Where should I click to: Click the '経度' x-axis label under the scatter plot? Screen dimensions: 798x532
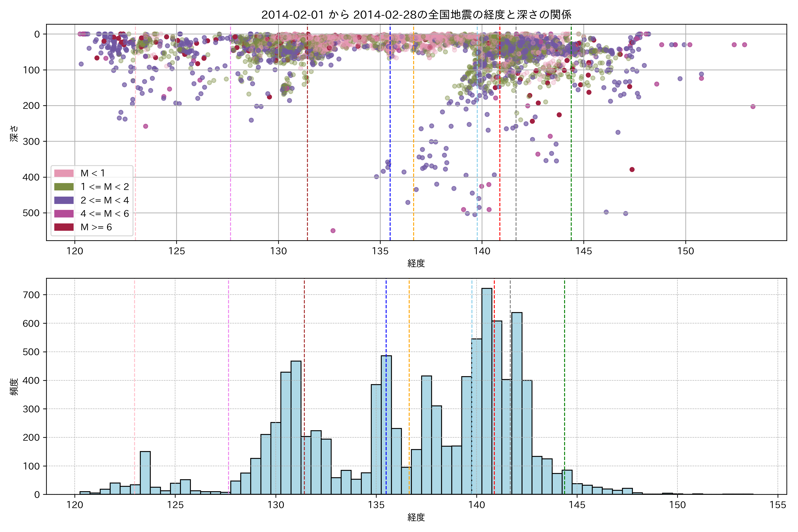point(416,263)
